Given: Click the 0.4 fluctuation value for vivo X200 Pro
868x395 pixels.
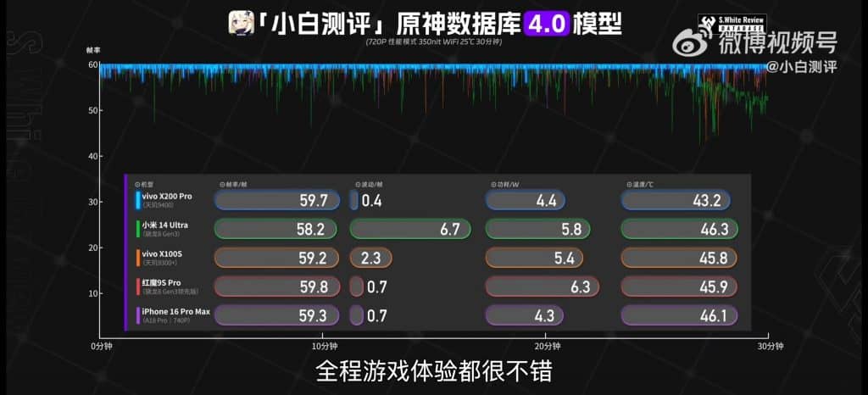Looking at the screenshot, I should click(371, 200).
